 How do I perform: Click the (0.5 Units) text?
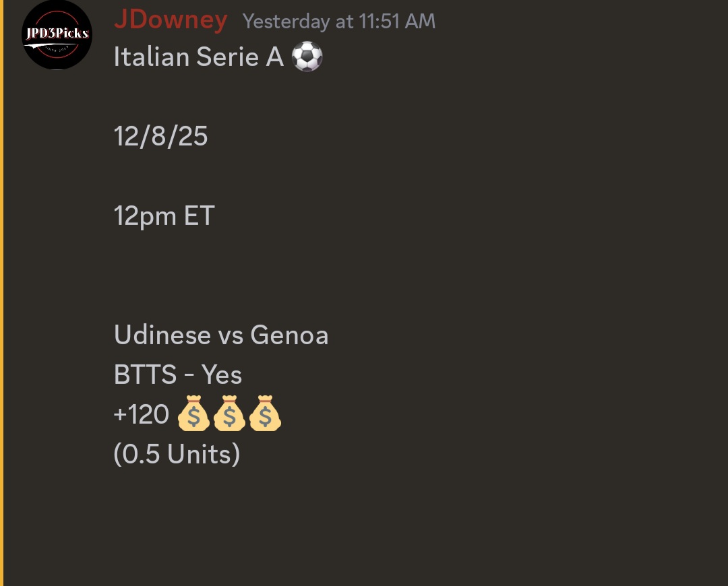click(177, 455)
